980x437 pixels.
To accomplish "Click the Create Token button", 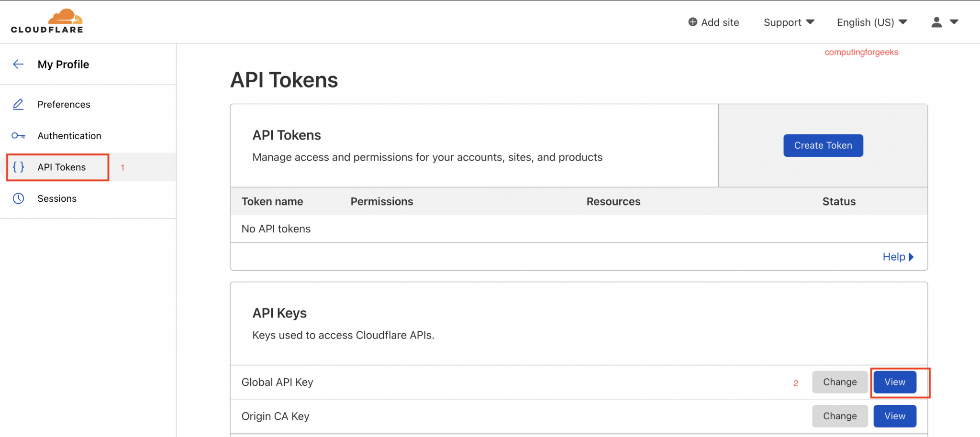I will click(823, 145).
